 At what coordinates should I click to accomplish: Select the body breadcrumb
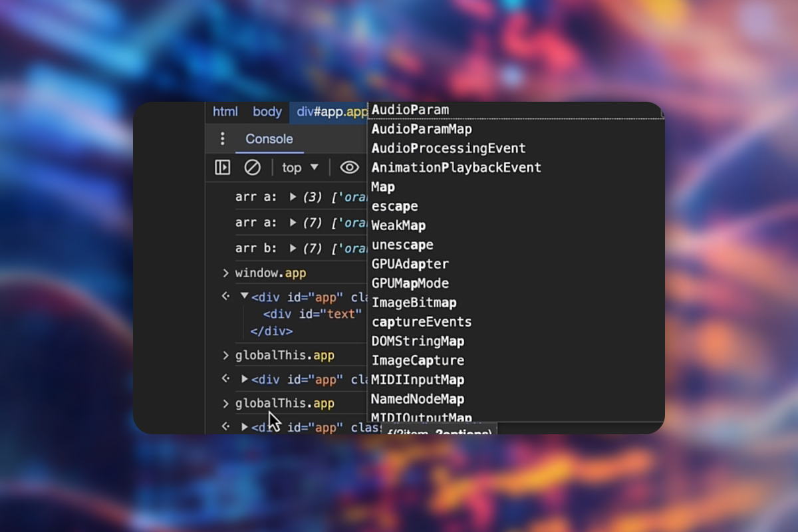267,112
